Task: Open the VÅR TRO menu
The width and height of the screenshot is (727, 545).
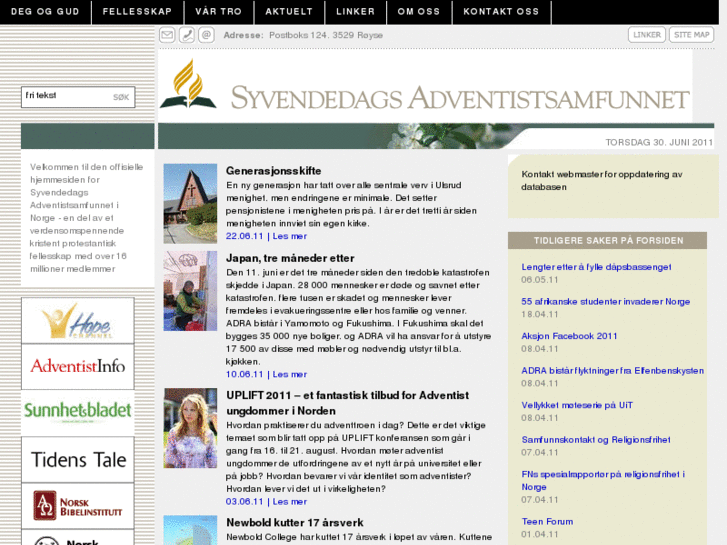Action: [x=218, y=12]
